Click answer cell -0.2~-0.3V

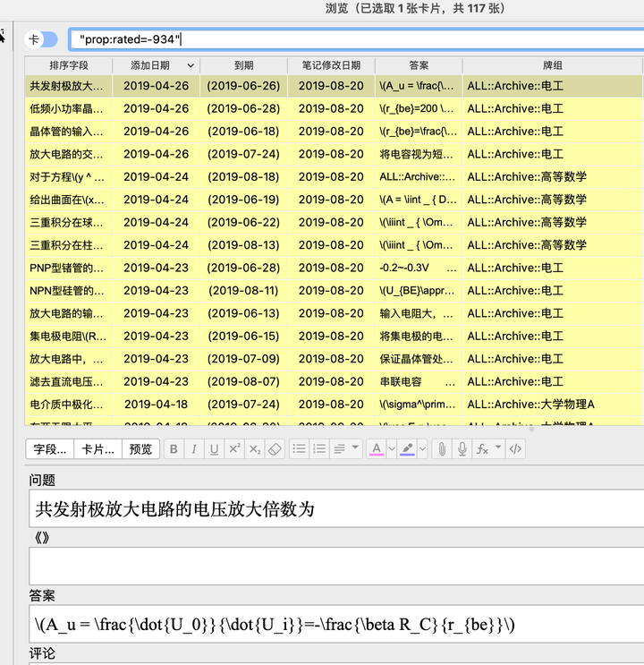click(x=419, y=268)
